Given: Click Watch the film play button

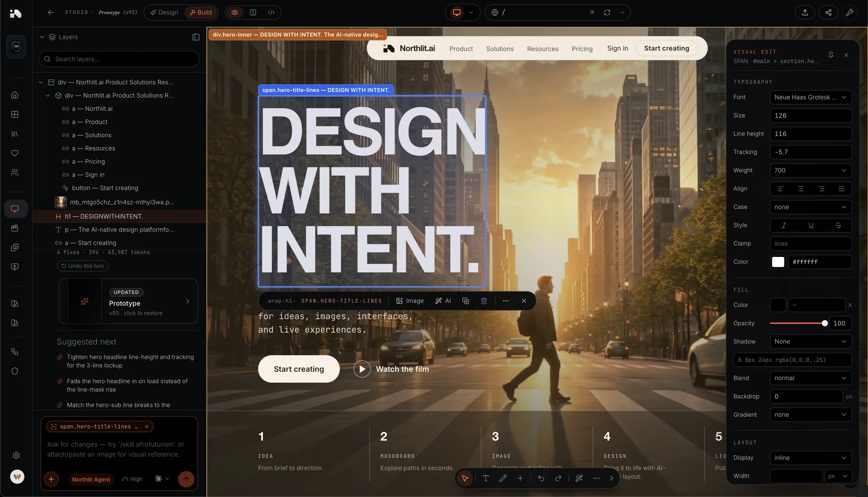Looking at the screenshot, I should pyautogui.click(x=362, y=369).
